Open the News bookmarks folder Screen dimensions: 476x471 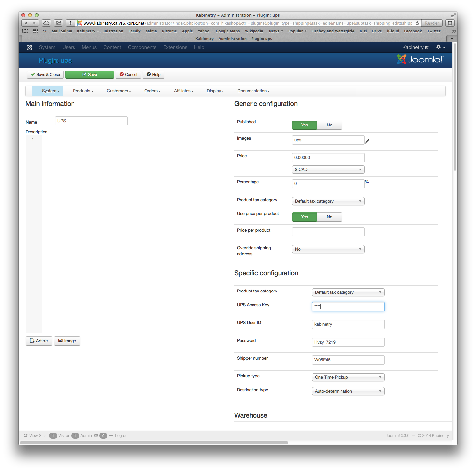point(276,31)
